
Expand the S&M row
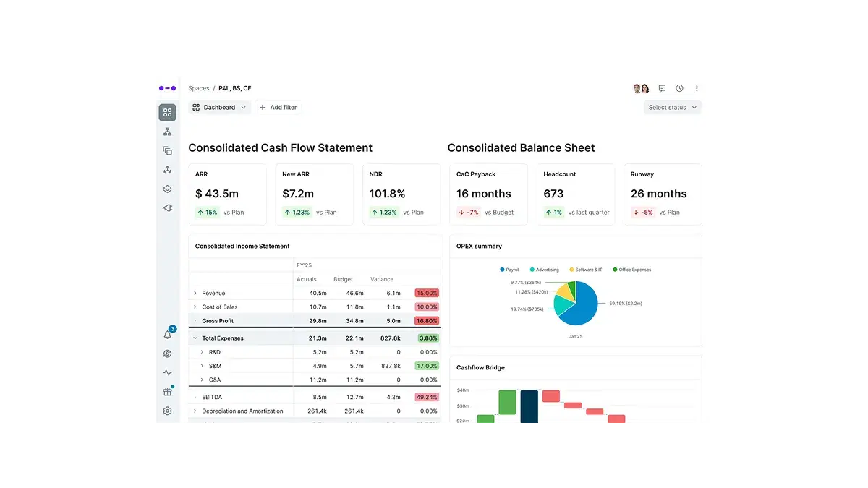click(x=202, y=366)
